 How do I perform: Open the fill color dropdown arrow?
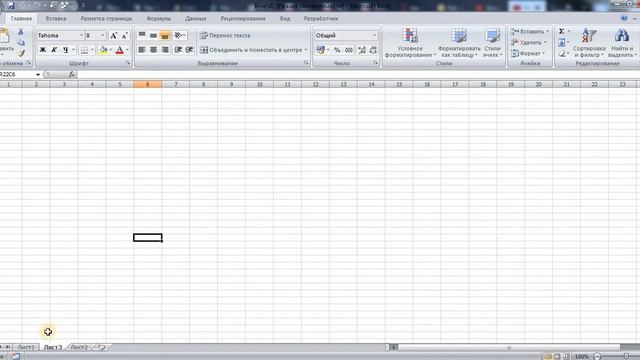tap(111, 50)
